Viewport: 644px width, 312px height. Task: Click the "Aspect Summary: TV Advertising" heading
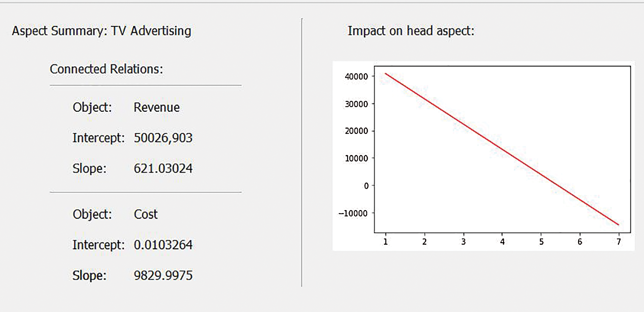pyautogui.click(x=102, y=31)
